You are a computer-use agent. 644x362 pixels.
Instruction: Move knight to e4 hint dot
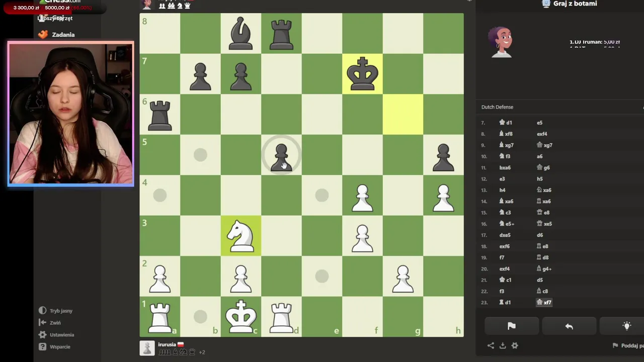tap(322, 195)
